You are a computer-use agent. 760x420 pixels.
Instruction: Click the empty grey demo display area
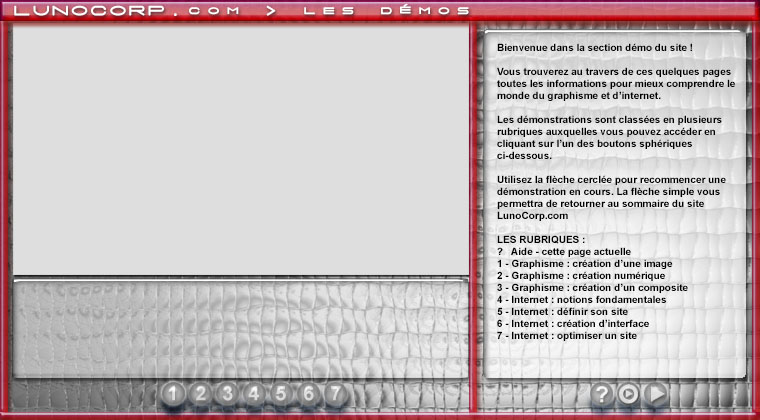(x=240, y=149)
